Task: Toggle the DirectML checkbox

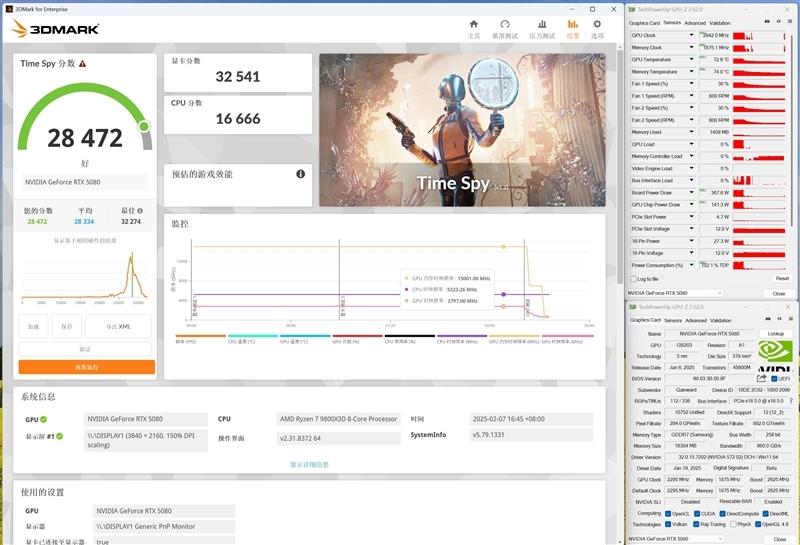Action: click(x=765, y=514)
